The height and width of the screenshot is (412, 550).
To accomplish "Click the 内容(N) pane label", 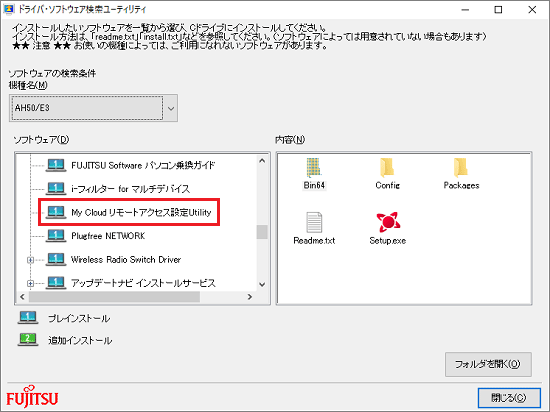I will [x=290, y=140].
